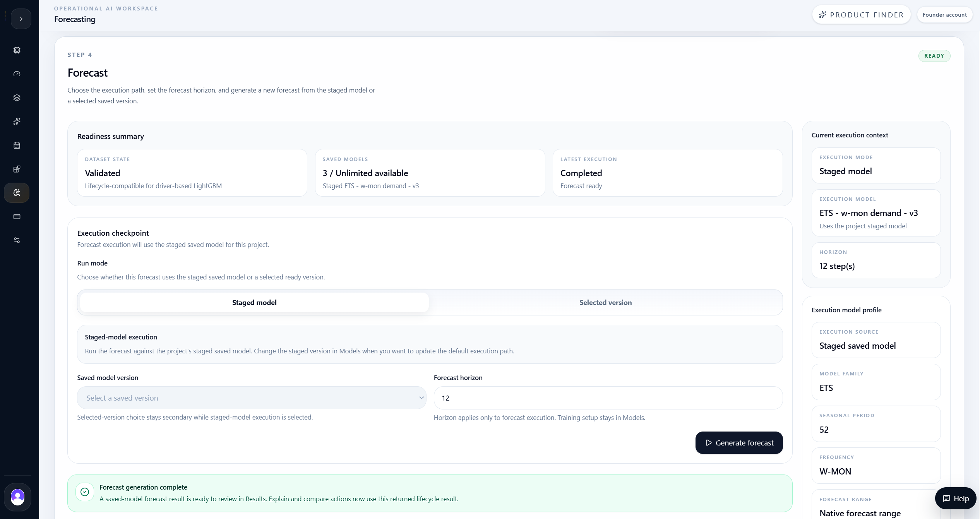980x519 pixels.
Task: Click the Product Finder button
Action: (x=861, y=15)
